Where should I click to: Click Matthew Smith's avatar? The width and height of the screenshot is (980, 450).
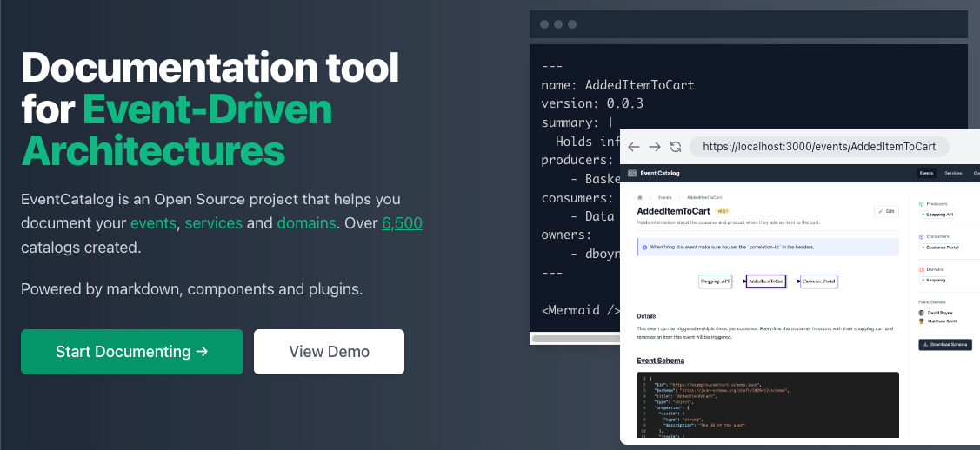tap(921, 321)
